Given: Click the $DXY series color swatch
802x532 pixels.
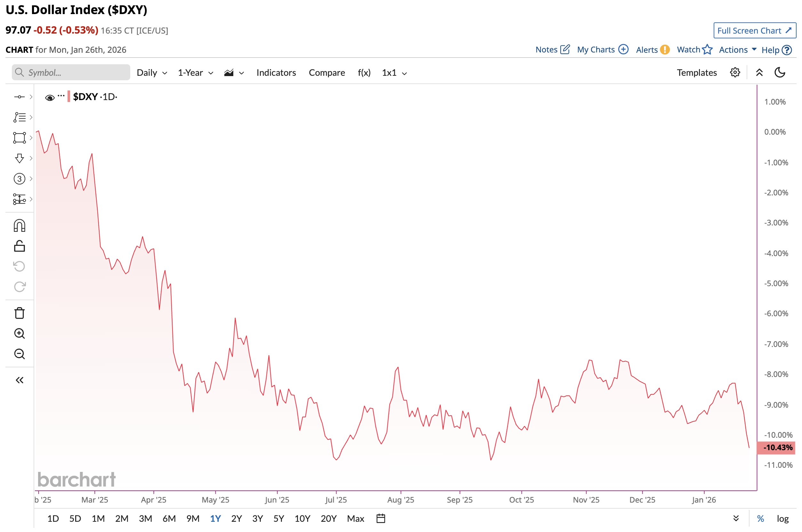Looking at the screenshot, I should [x=69, y=96].
